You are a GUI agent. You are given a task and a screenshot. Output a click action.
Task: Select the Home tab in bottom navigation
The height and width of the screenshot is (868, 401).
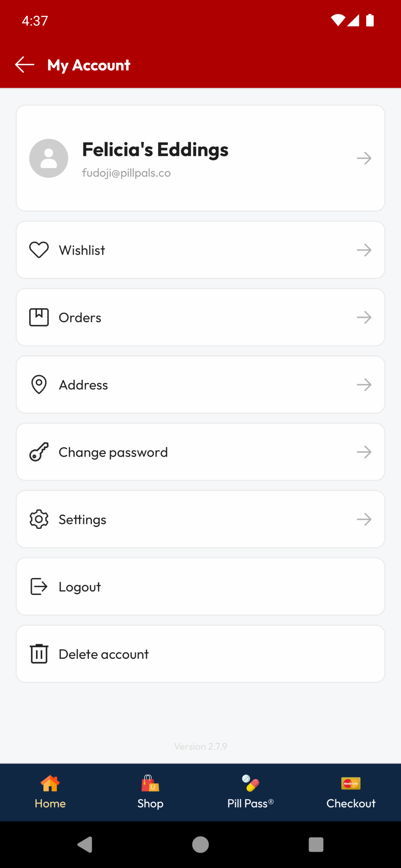click(x=50, y=792)
